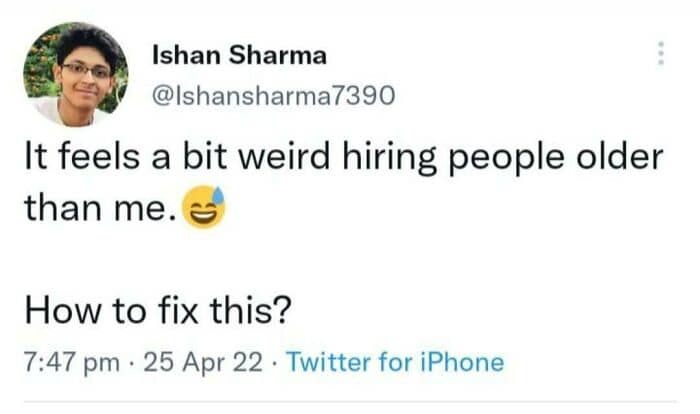Click the 'How to fix this?' text
This screenshot has width=700, height=414.
[x=157, y=313]
